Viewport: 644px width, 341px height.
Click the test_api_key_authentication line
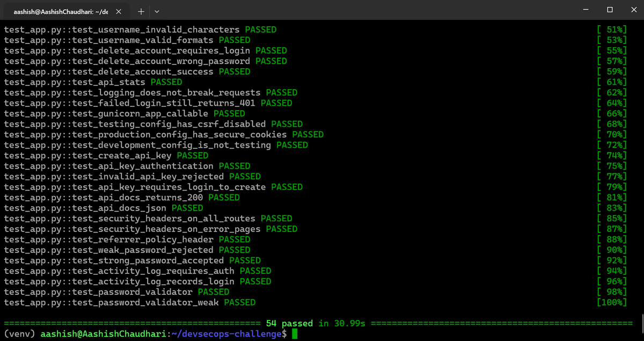[127, 166]
